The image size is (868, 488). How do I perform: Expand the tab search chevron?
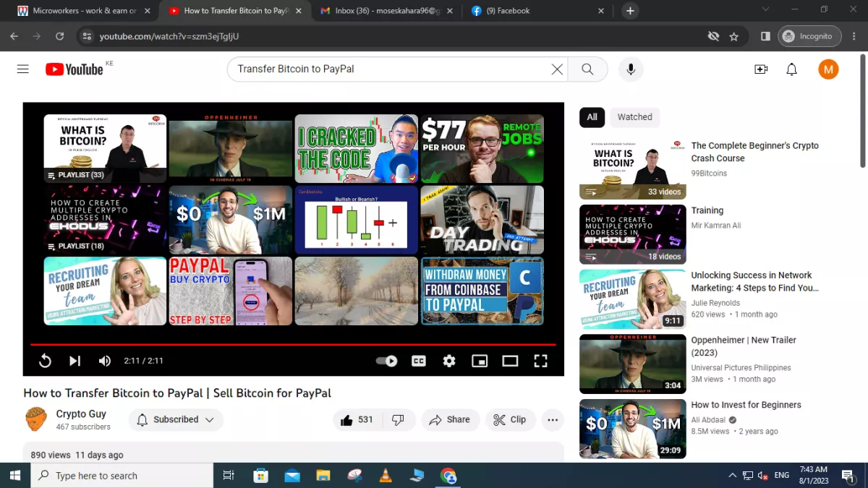766,9
